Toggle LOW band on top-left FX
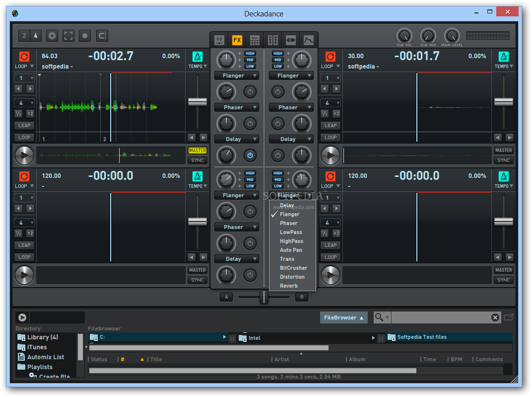Screen dimensions: 532x397 pos(250,66)
